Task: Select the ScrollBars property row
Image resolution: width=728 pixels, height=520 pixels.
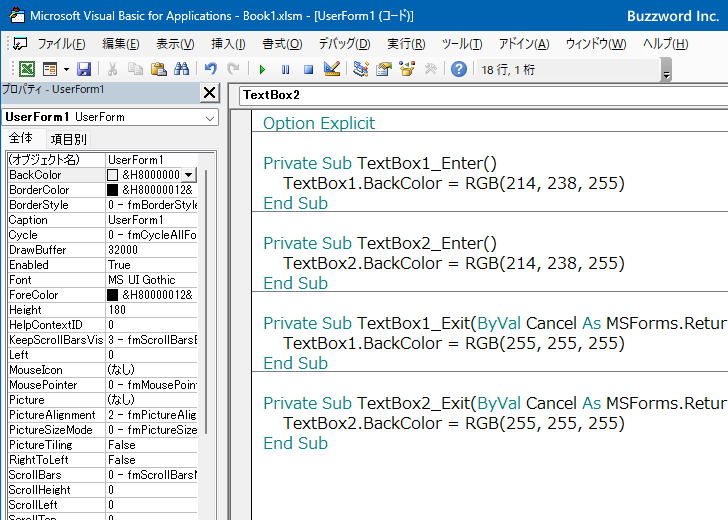Action: tap(103, 474)
